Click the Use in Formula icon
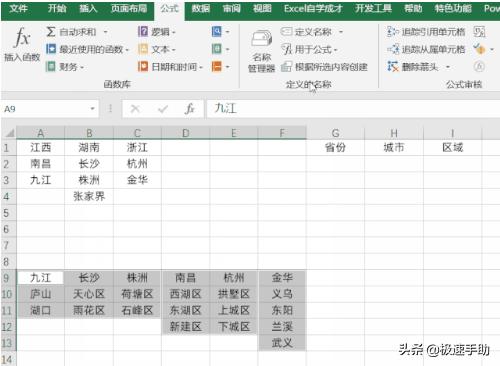The height and width of the screenshot is (366, 500). [x=286, y=49]
